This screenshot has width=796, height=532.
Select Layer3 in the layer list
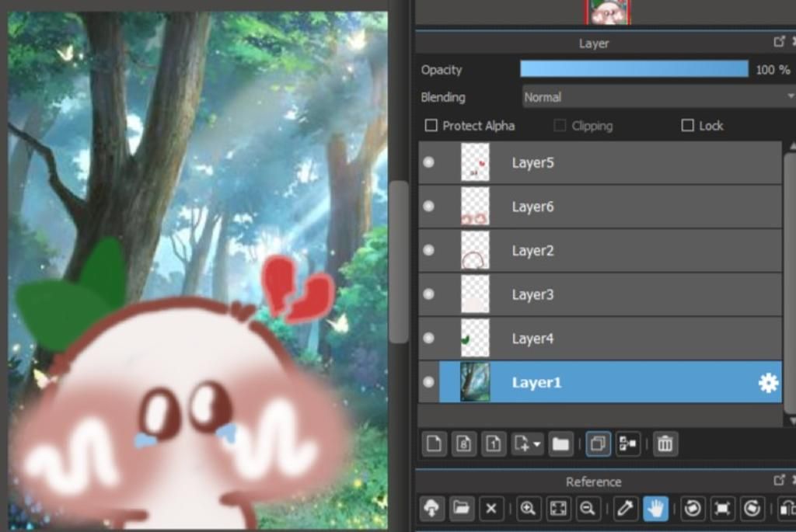pyautogui.click(x=600, y=294)
